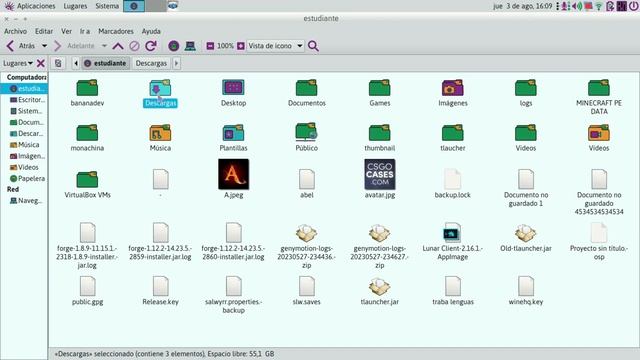Image resolution: width=640 pixels, height=360 pixels.
Task: Select Vídeos in the sidebar
Action: 24,167
